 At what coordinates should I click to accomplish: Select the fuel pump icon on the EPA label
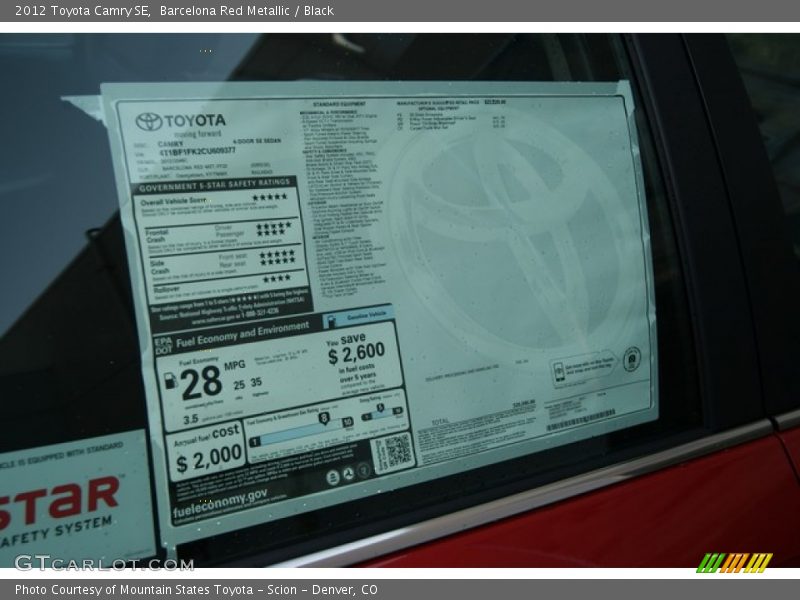[x=169, y=380]
